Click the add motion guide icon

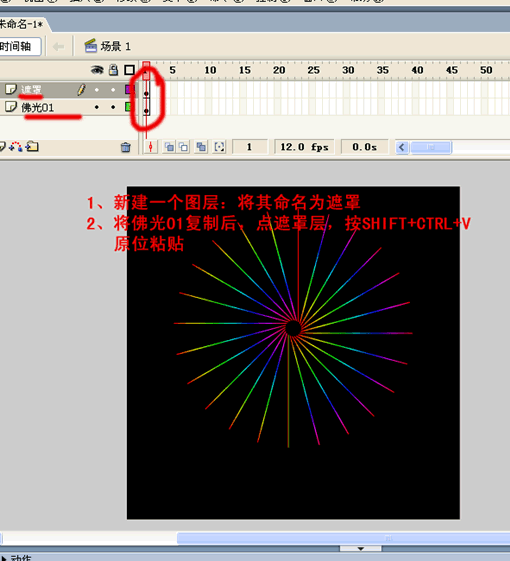[16, 146]
